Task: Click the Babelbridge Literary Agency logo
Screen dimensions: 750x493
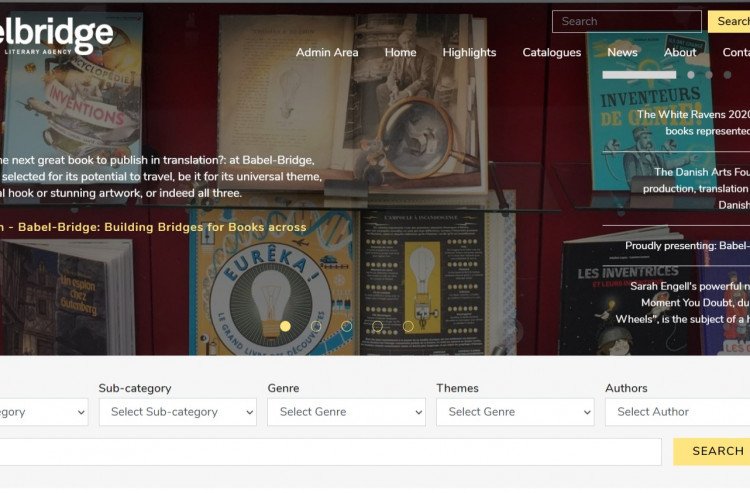Action: (56, 36)
